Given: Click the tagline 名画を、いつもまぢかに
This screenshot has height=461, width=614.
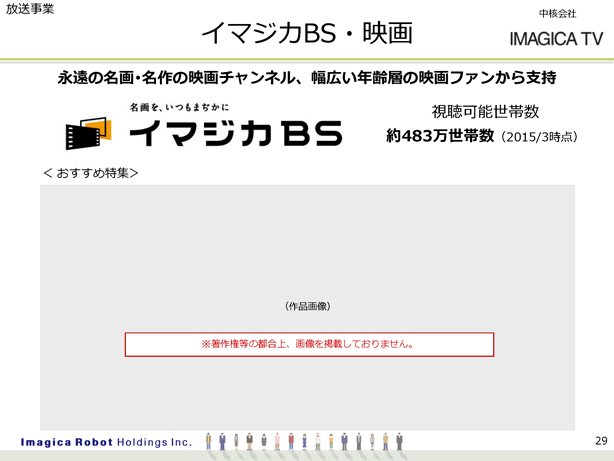Looking at the screenshot, I should (179, 107).
